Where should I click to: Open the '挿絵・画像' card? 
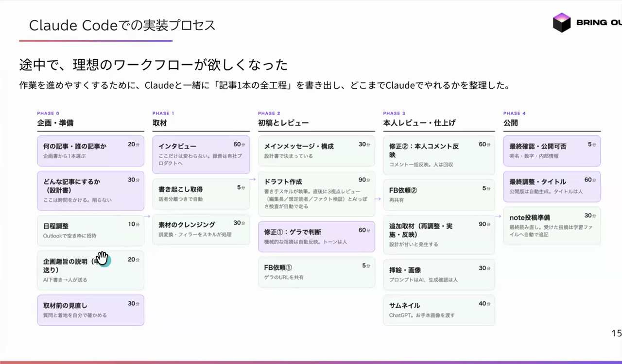tap(439, 275)
